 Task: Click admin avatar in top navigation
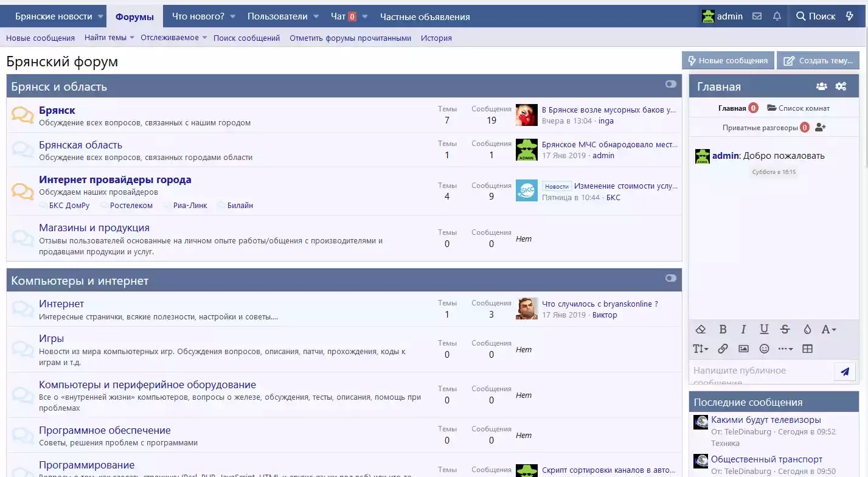(x=708, y=16)
